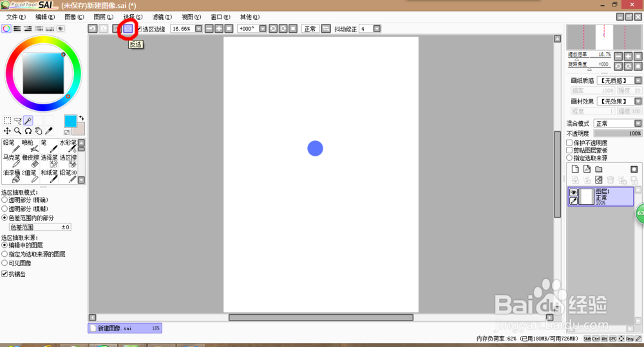Toggle the 选区边缘 checkbox

click(139, 29)
